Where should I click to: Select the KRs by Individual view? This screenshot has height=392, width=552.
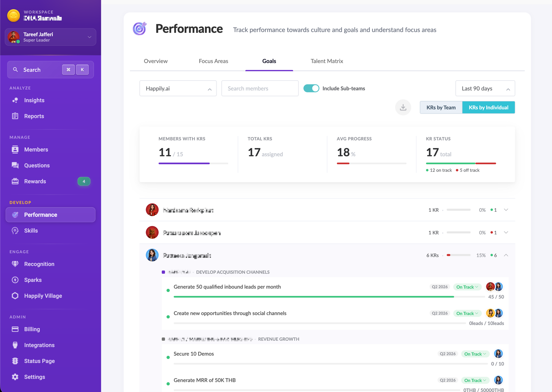tap(488, 108)
